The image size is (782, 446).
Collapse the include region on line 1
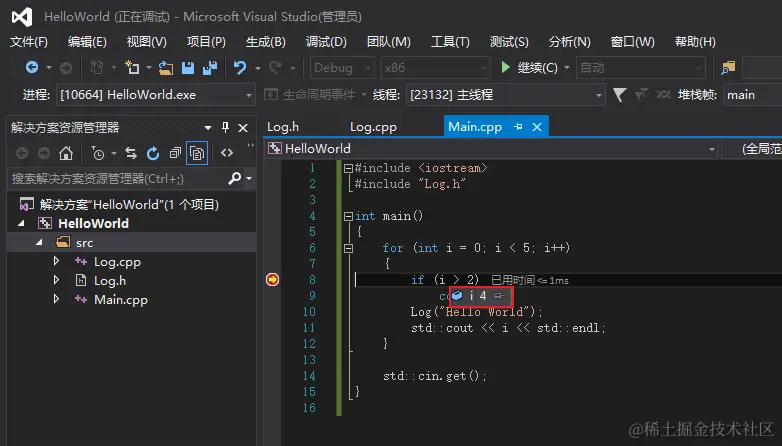(x=349, y=168)
